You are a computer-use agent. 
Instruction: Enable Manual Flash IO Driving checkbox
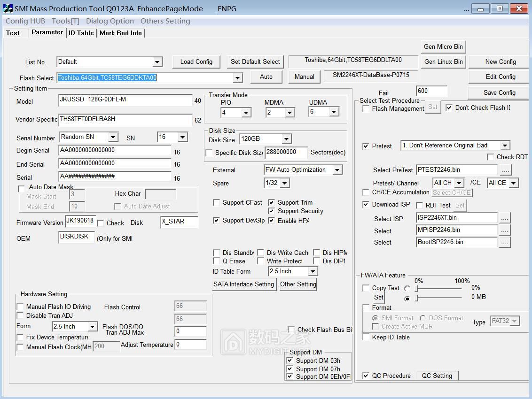click(x=20, y=307)
